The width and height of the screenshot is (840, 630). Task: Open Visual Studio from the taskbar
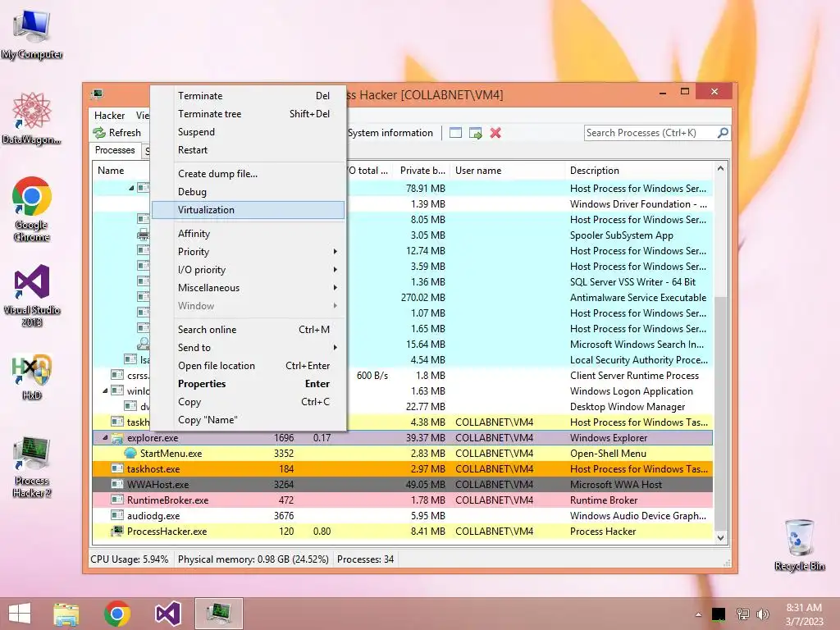click(x=167, y=614)
